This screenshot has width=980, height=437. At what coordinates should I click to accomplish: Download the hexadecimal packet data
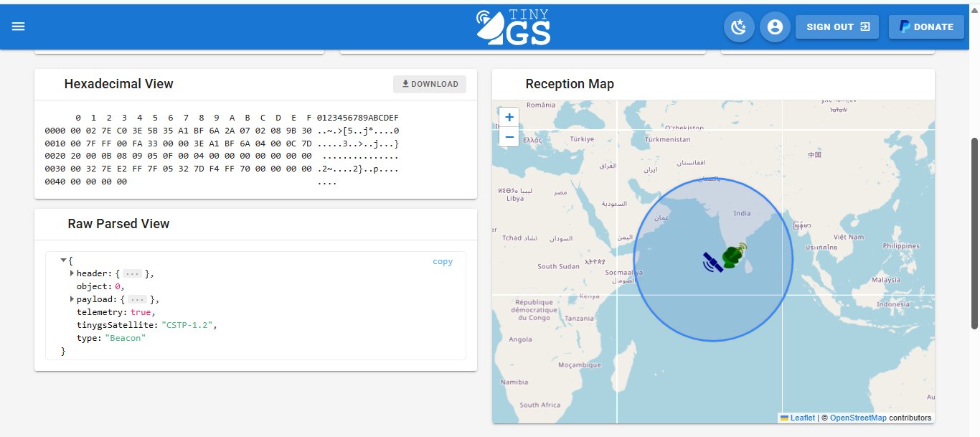[430, 84]
